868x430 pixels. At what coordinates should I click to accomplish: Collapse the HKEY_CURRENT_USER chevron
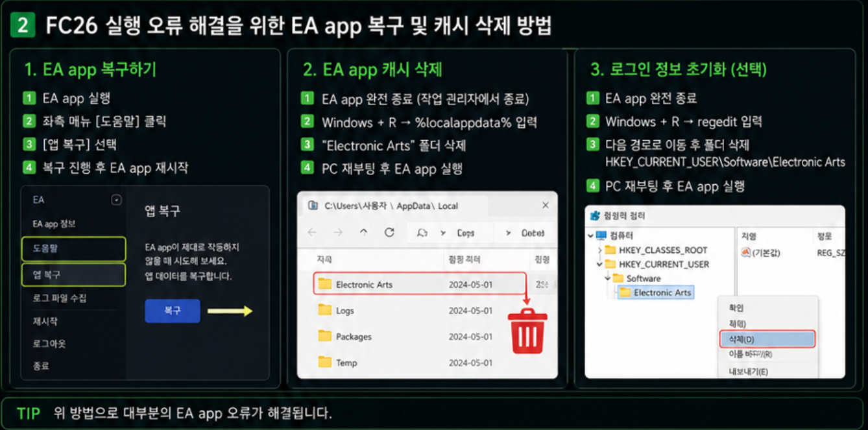[x=599, y=265]
